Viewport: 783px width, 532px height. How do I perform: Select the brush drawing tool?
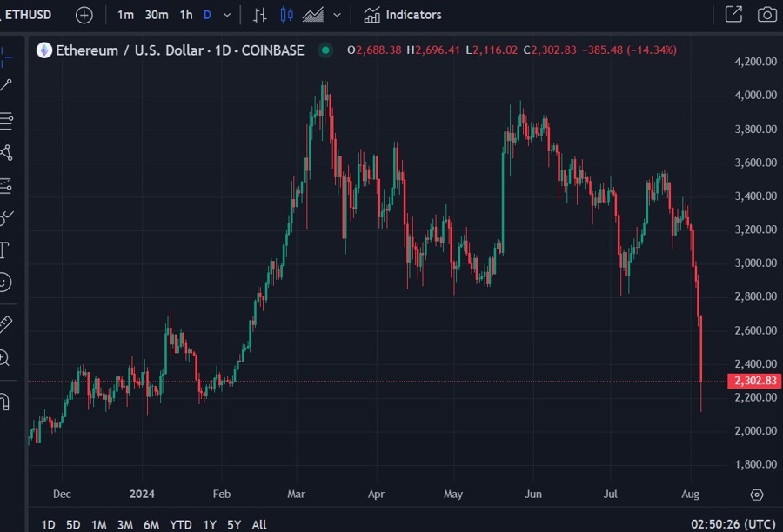coord(6,217)
